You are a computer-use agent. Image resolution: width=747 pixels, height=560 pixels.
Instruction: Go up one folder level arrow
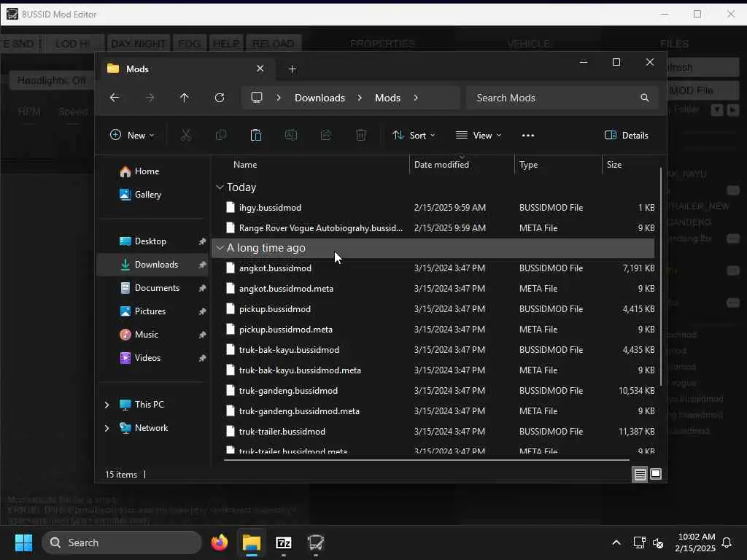[x=185, y=98]
